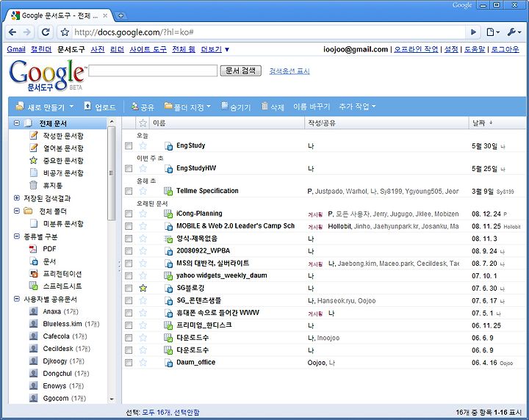
Task: Check the Tellme Specification checkbox
Action: [x=129, y=191]
